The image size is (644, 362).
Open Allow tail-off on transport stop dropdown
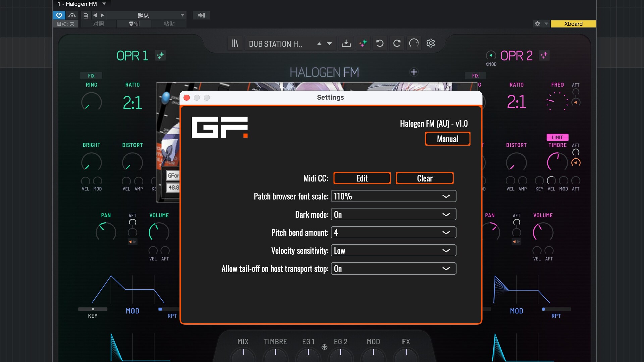393,268
